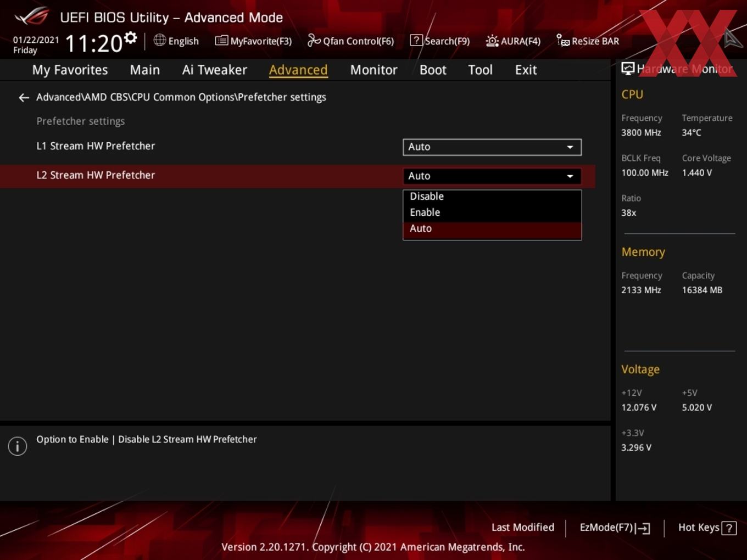The height and width of the screenshot is (560, 747).
Task: Open the Exit tab
Action: 526,70
